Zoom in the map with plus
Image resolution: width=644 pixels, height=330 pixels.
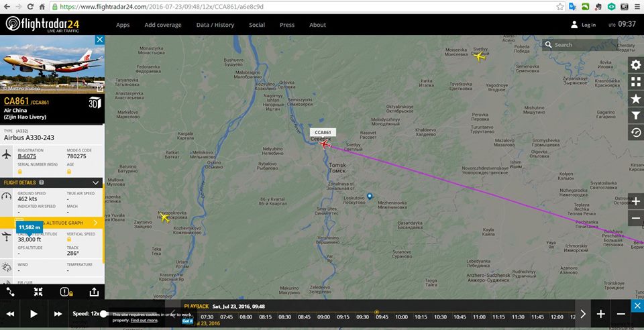coord(636,201)
